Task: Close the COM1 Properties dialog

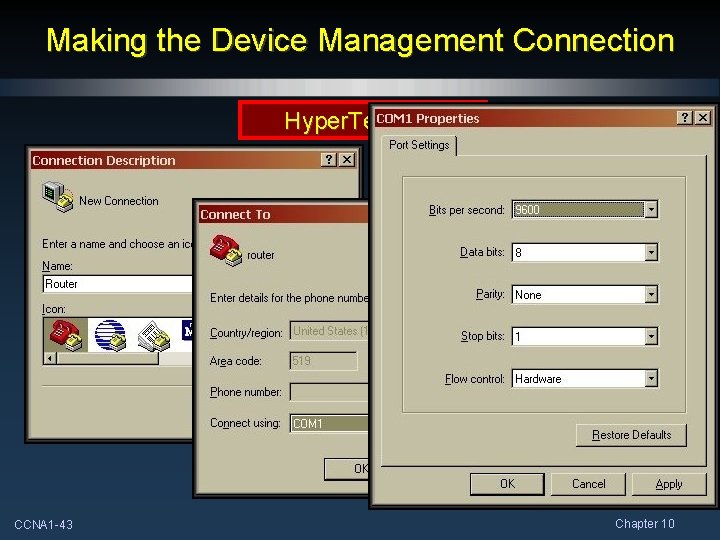Action: click(x=703, y=118)
